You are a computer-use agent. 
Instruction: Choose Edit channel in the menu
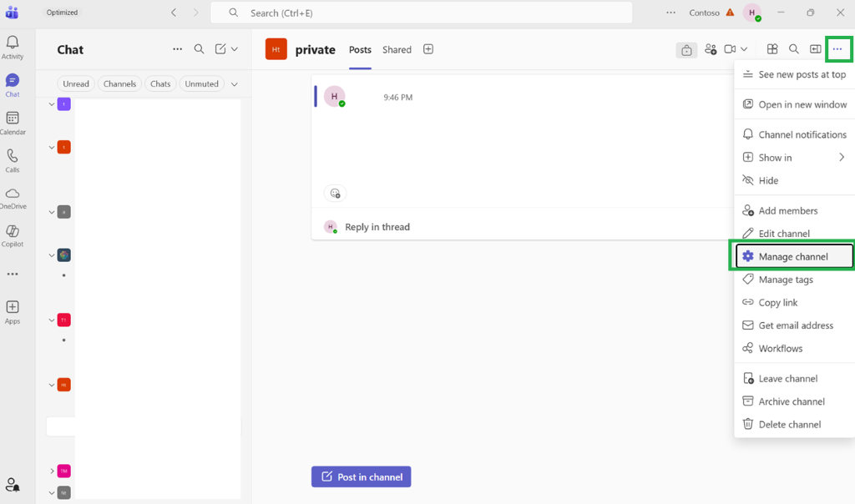(x=795, y=233)
